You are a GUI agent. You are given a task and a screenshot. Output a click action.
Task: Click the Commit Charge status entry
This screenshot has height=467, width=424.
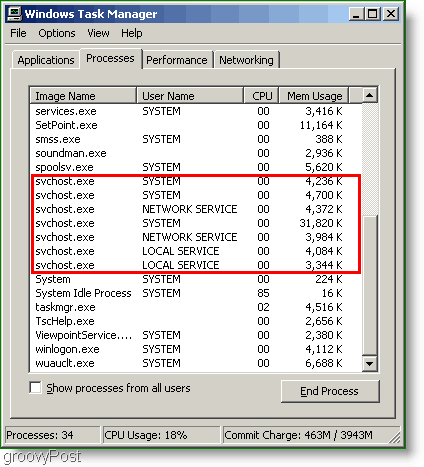coord(311,435)
